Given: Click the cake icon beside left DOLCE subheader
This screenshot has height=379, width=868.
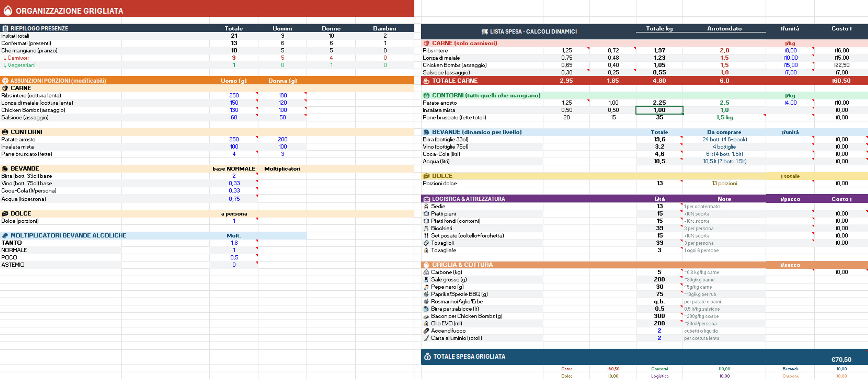Looking at the screenshot, I should [x=5, y=214].
